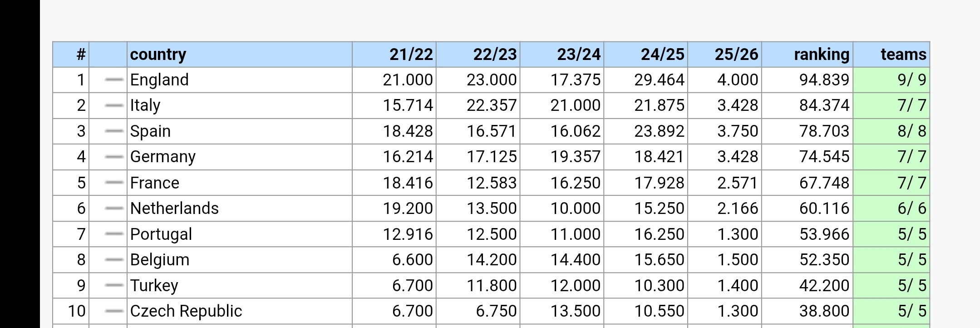Click the 25/26 season column header
Screen dimensions: 980x328
pyautogui.click(x=736, y=55)
